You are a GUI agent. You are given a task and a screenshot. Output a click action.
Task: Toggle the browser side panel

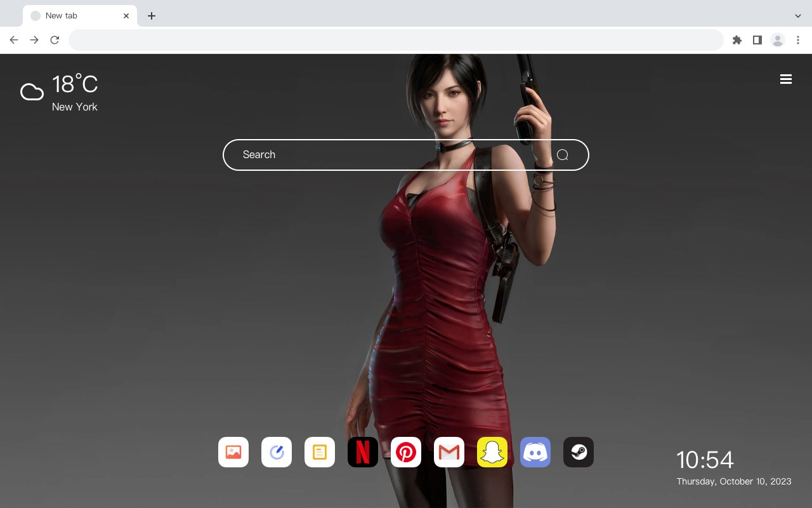(x=757, y=40)
